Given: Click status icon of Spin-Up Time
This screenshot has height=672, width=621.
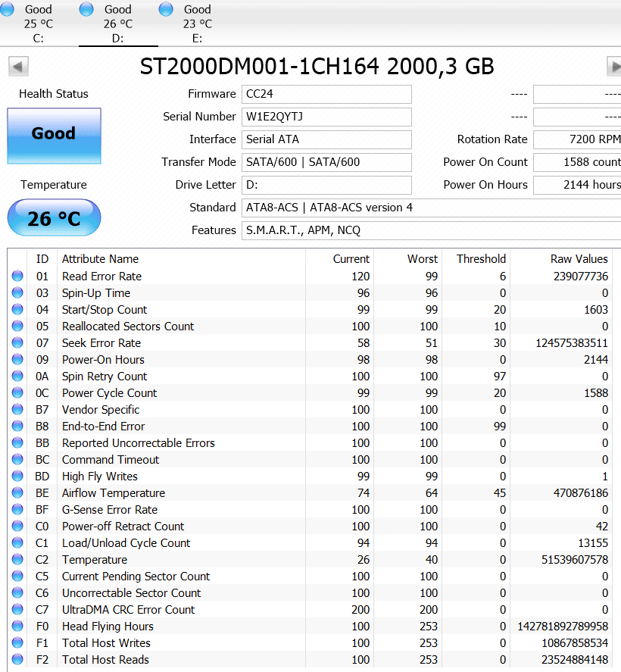Looking at the screenshot, I should point(17,292).
